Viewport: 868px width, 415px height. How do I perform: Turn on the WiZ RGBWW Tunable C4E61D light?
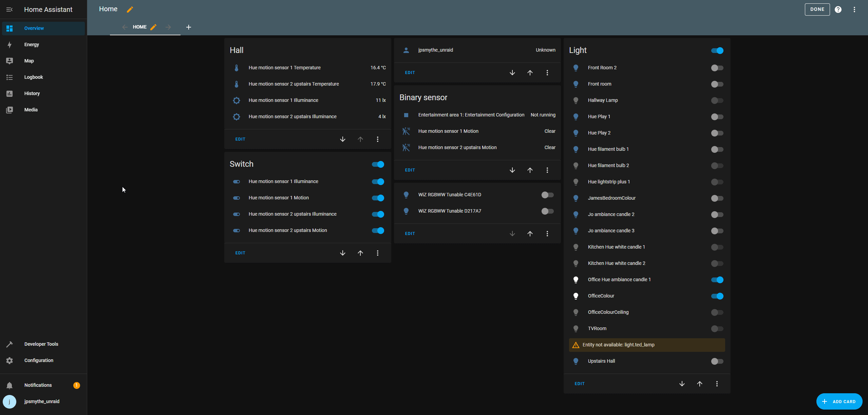coord(547,195)
